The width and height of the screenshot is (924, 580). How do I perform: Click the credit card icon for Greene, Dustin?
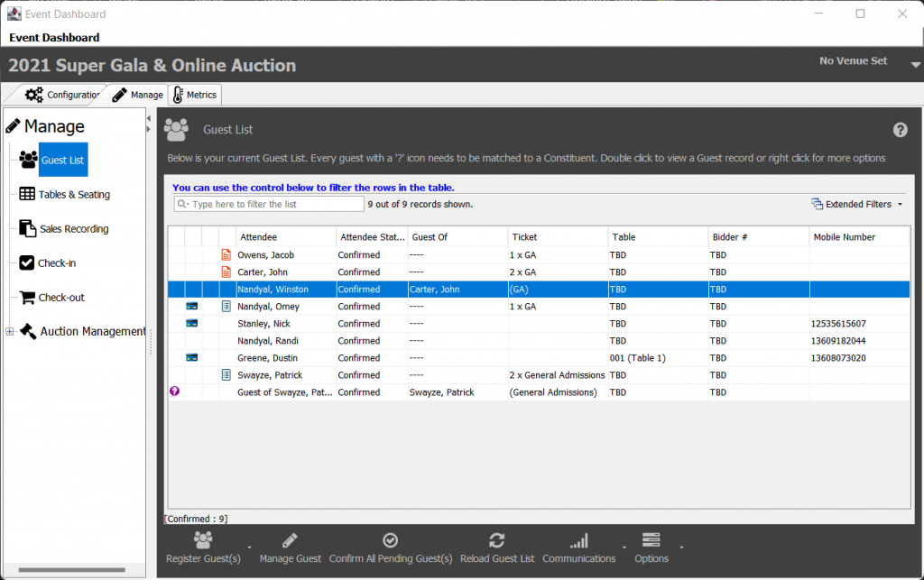click(x=191, y=357)
